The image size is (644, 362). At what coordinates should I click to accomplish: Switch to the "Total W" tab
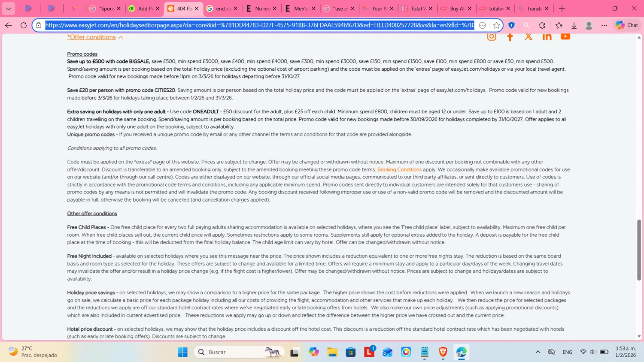pyautogui.click(x=417, y=9)
